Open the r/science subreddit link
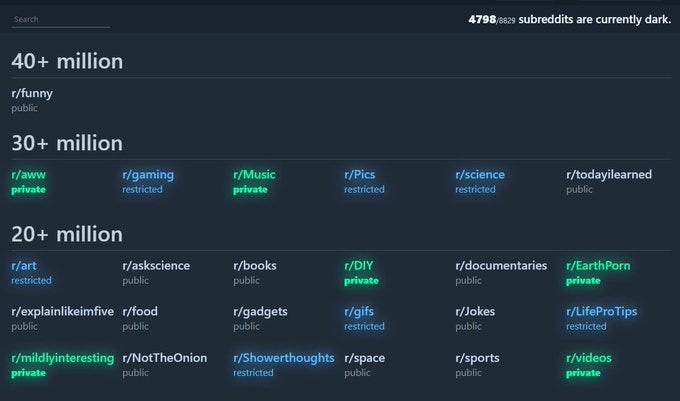Screen dimensions: 680x401 480,175
